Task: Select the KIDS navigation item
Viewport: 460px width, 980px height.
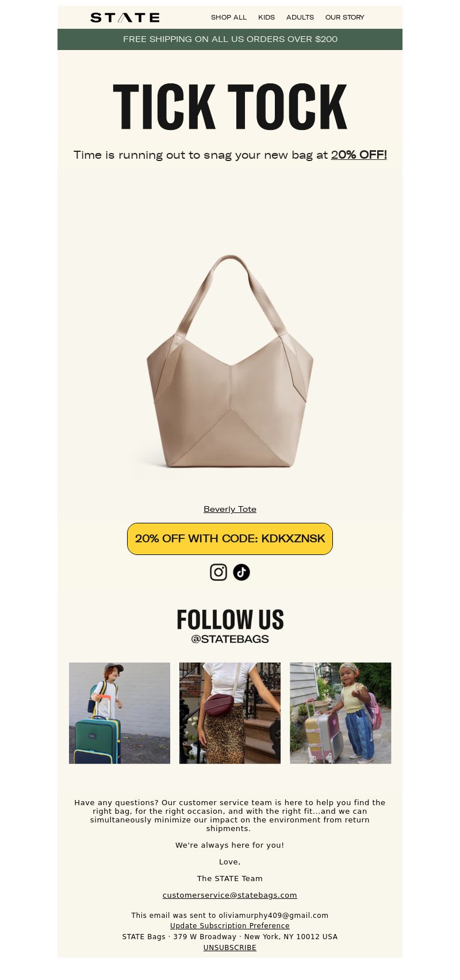Action: coord(266,17)
